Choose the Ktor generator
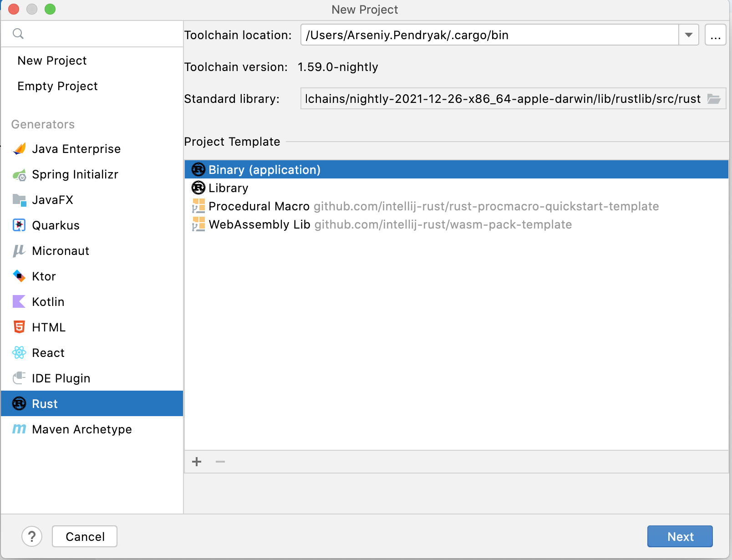This screenshot has height=560, width=732. tap(92, 276)
